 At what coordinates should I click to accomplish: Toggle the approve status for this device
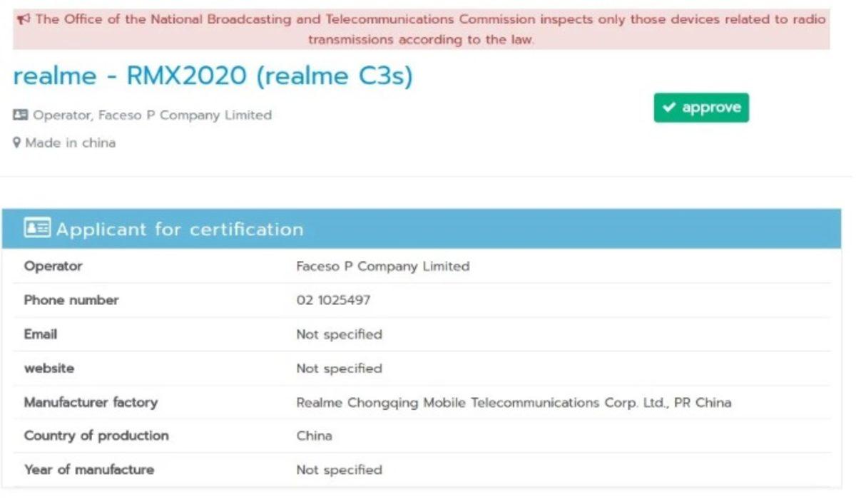coord(701,108)
